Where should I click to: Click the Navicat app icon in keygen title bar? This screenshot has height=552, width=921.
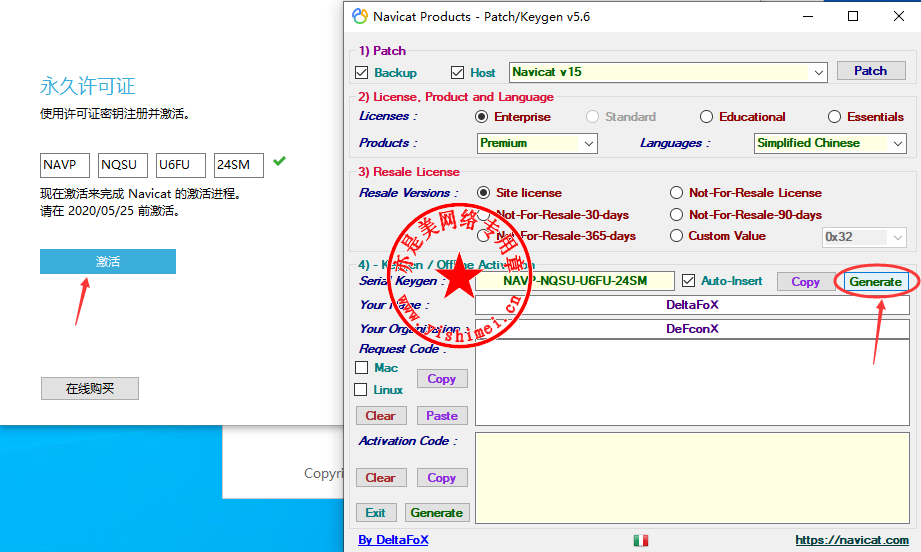359,16
